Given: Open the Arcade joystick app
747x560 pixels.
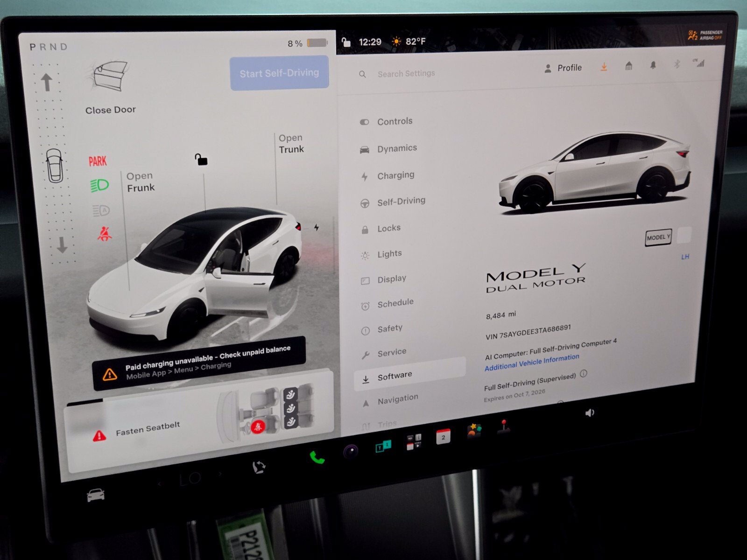Looking at the screenshot, I should tap(503, 427).
